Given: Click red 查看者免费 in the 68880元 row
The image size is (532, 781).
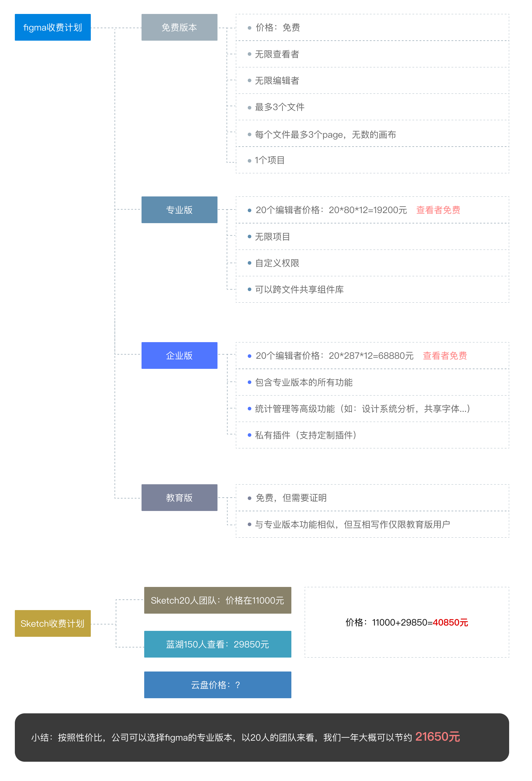Looking at the screenshot, I should point(445,355).
